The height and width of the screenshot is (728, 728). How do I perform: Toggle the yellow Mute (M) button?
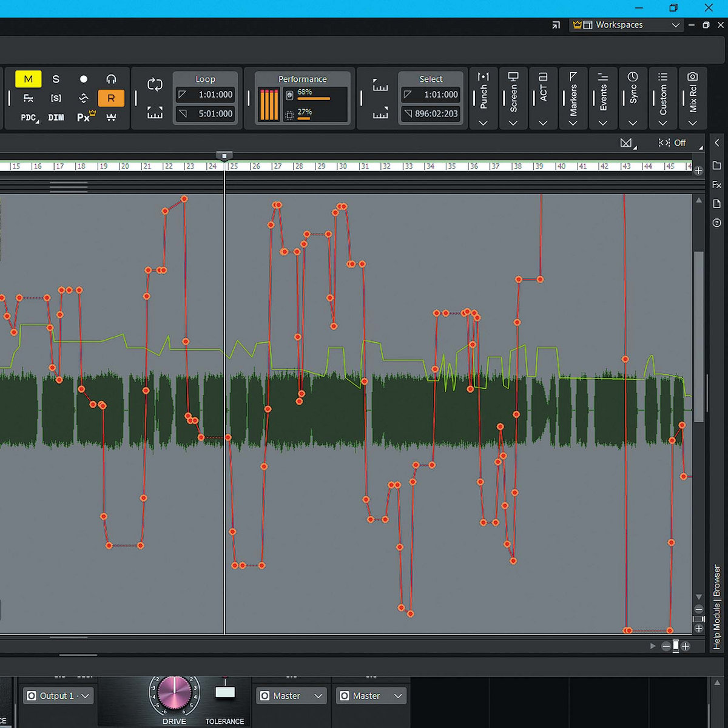pos(28,79)
